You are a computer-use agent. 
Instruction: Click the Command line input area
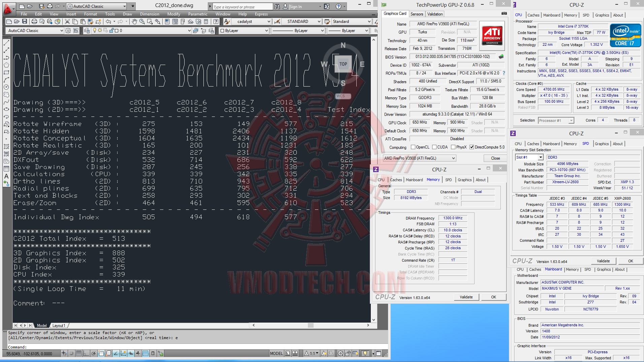click(197, 347)
